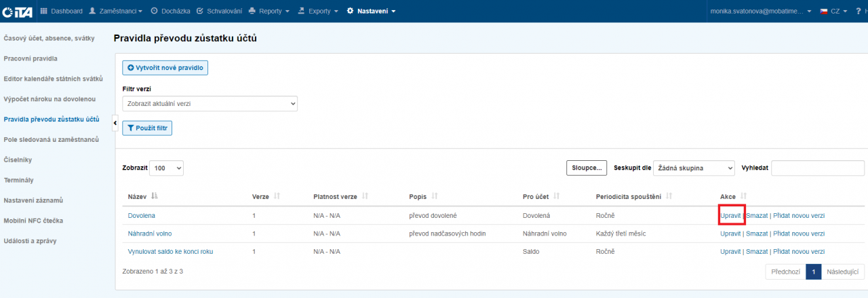Click the GiTA logo icon
Image resolution: width=868 pixels, height=298 pixels.
pyautogui.click(x=17, y=12)
